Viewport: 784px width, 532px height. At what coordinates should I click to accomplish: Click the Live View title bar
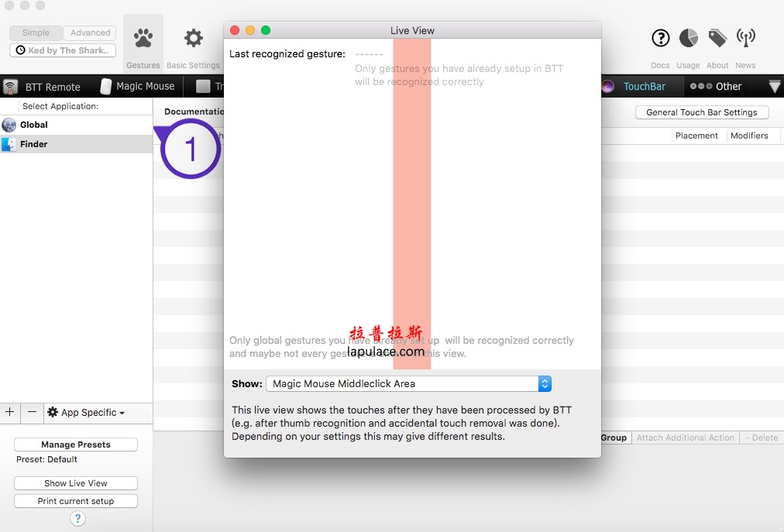[x=412, y=30]
